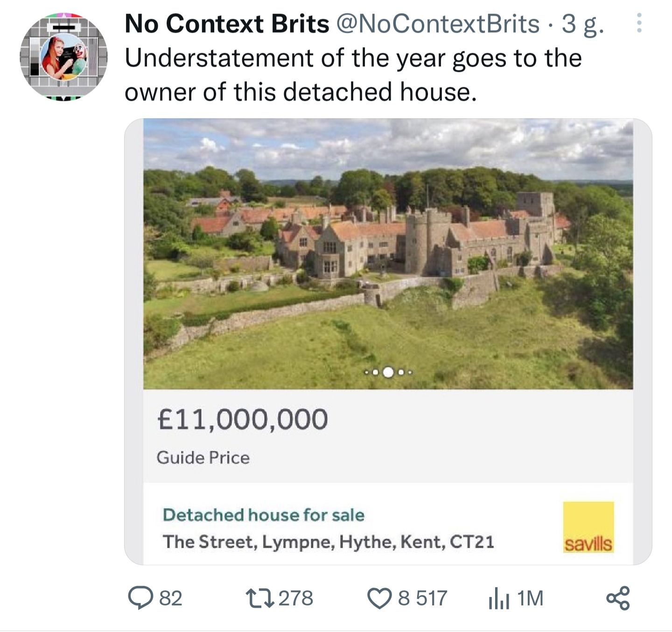Click the 278 retweet count
Image resolution: width=672 pixels, height=632 pixels.
coord(296,598)
